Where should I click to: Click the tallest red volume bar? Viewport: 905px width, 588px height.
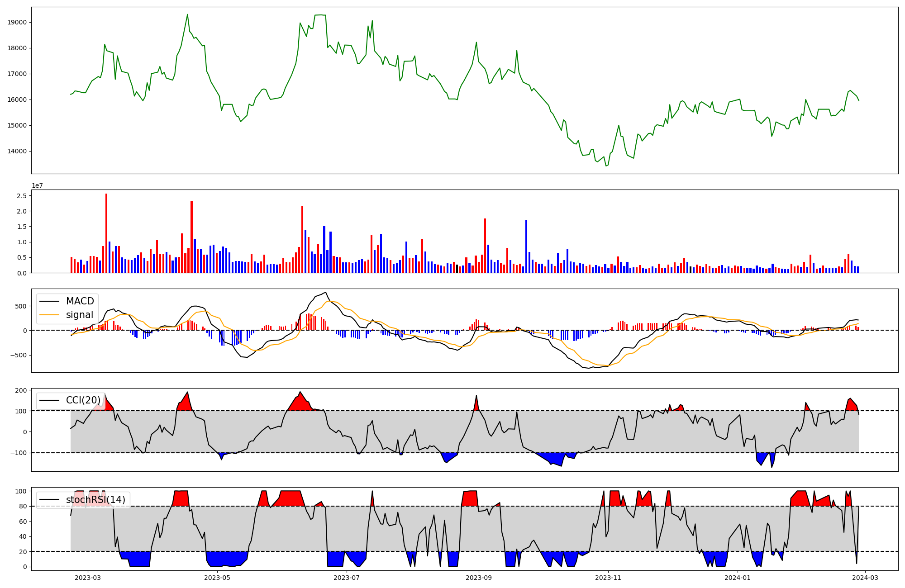(x=106, y=233)
